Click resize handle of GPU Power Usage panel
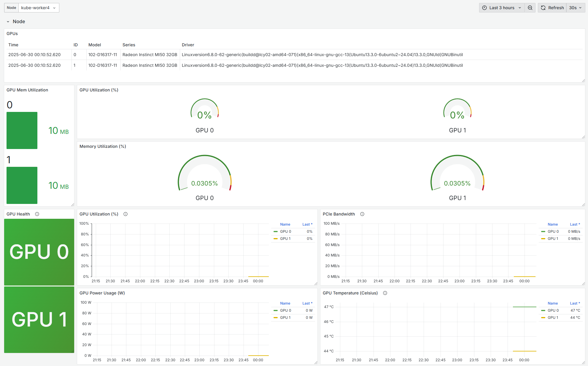Screen dimensions: 588x366 point(316,362)
